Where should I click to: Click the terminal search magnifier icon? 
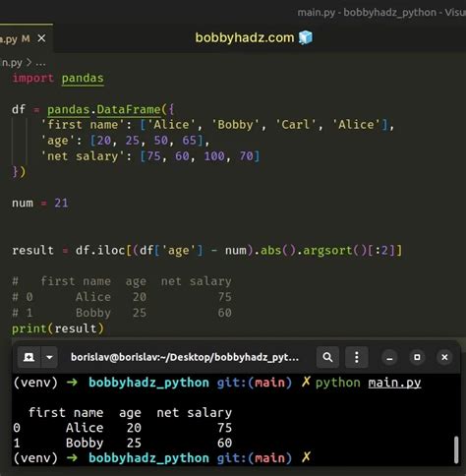(x=327, y=357)
